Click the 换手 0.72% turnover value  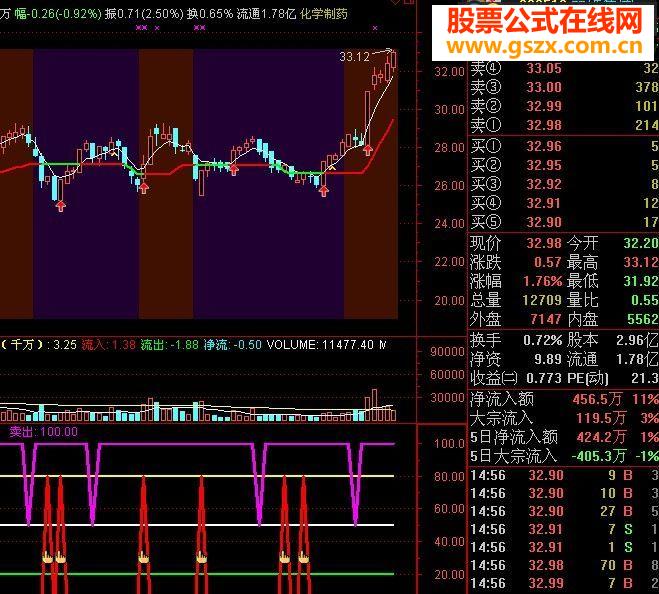(x=543, y=340)
